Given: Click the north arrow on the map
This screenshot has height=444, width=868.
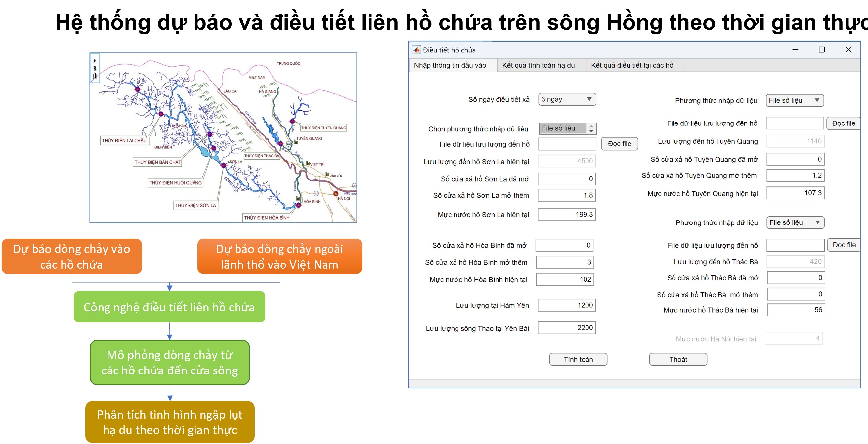Looking at the screenshot, I should (95, 68).
